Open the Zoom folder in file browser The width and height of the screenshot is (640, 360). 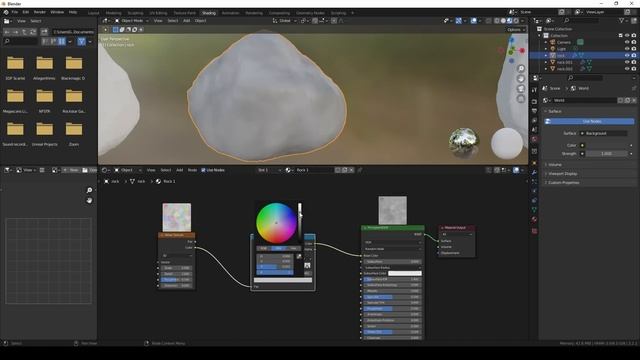coord(74,133)
